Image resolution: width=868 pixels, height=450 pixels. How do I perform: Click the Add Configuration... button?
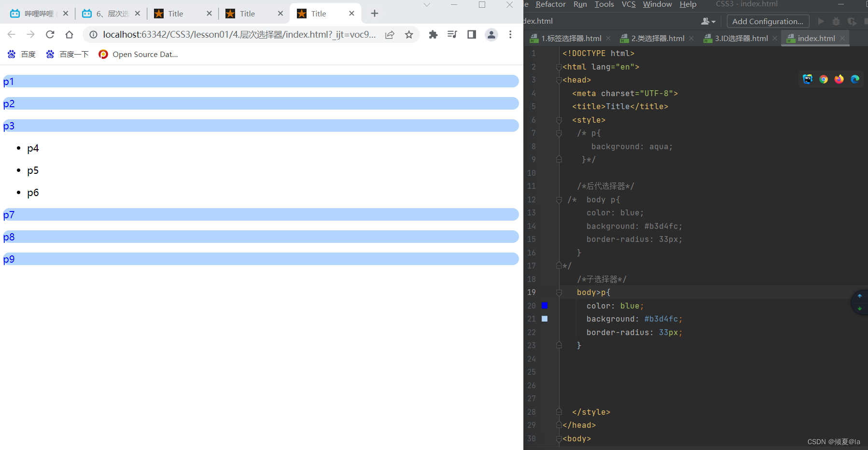(x=768, y=21)
